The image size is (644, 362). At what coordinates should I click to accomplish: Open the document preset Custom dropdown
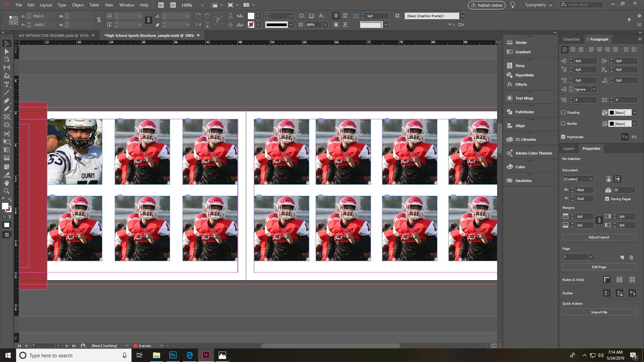[x=578, y=179]
